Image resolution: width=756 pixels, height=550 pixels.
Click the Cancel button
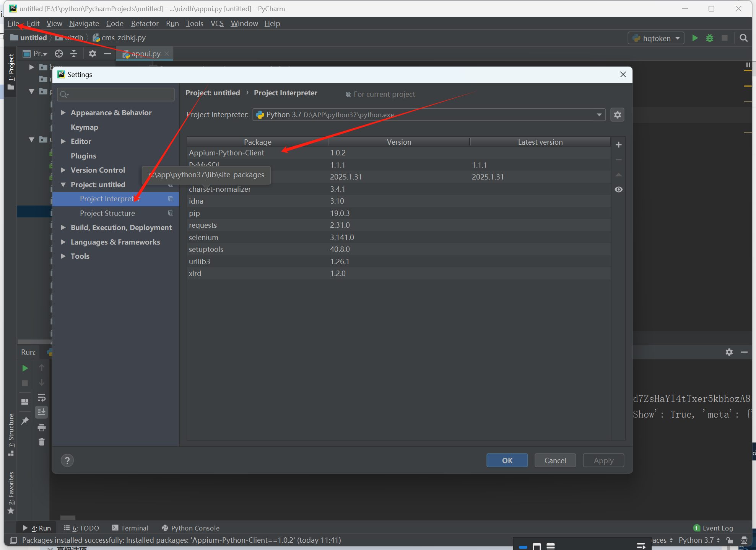point(555,460)
